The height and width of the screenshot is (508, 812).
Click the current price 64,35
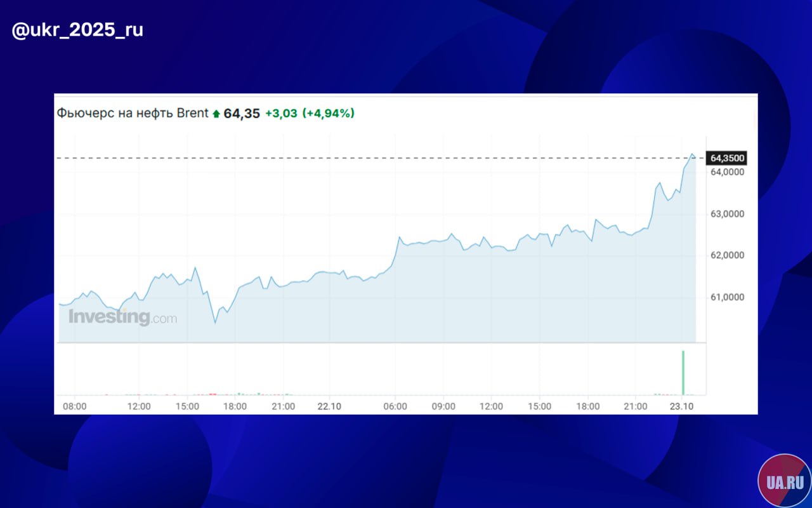[x=242, y=114]
